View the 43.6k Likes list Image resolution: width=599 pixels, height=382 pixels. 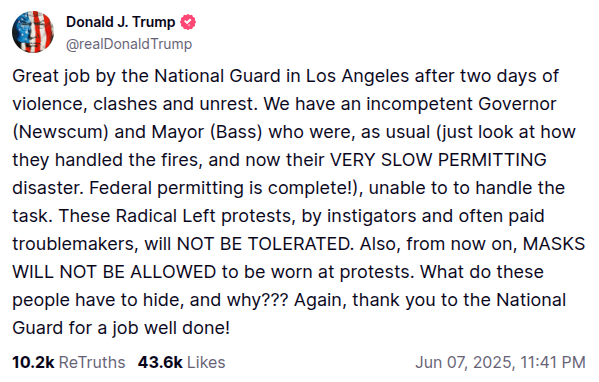click(x=181, y=362)
